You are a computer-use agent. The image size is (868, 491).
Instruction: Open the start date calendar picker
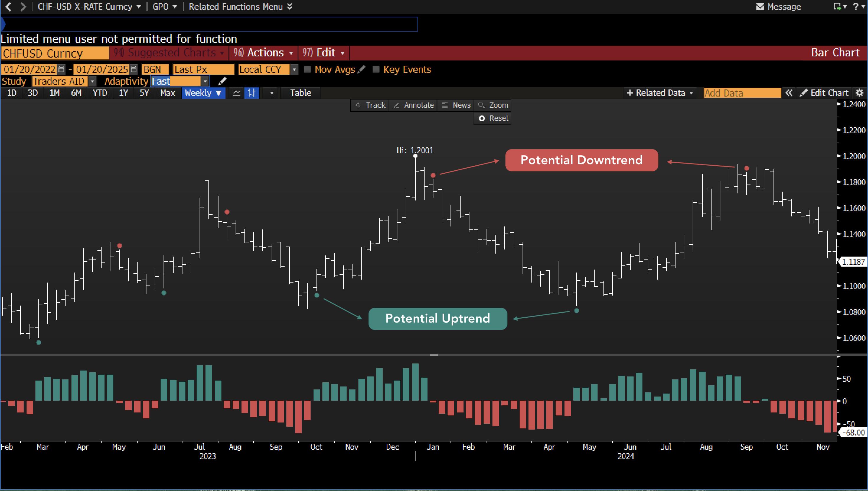click(61, 69)
